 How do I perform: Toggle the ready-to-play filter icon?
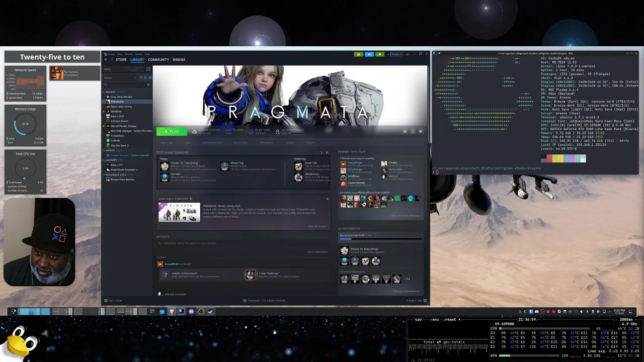150,78
